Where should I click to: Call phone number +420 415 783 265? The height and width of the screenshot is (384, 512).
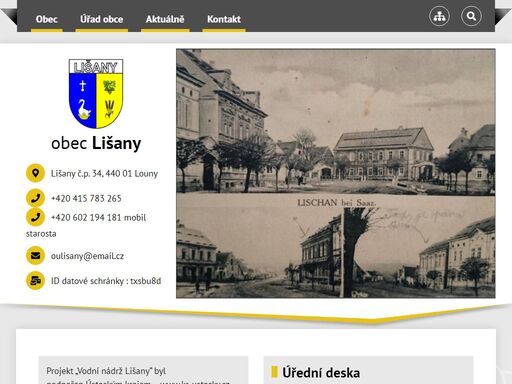86,198
